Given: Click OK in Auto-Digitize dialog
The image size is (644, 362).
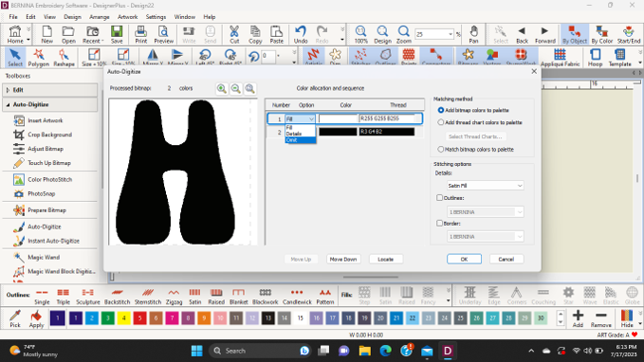Looking at the screenshot, I should [x=464, y=259].
